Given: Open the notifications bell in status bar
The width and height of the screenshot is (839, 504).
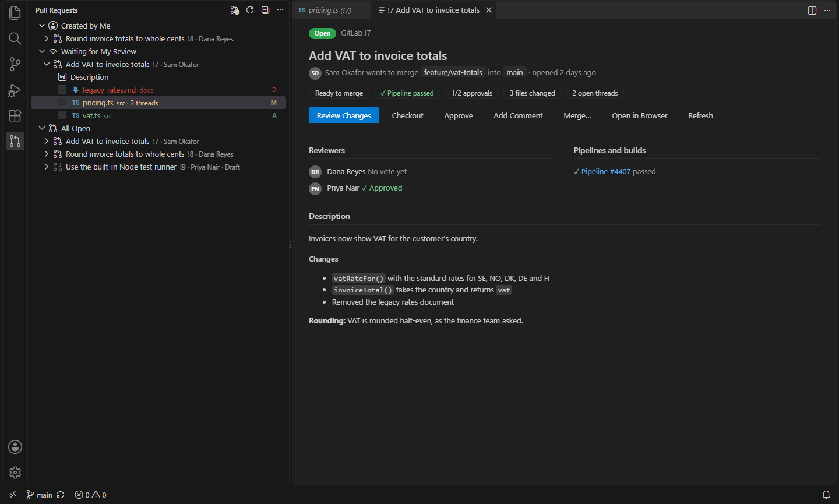Looking at the screenshot, I should (x=826, y=495).
